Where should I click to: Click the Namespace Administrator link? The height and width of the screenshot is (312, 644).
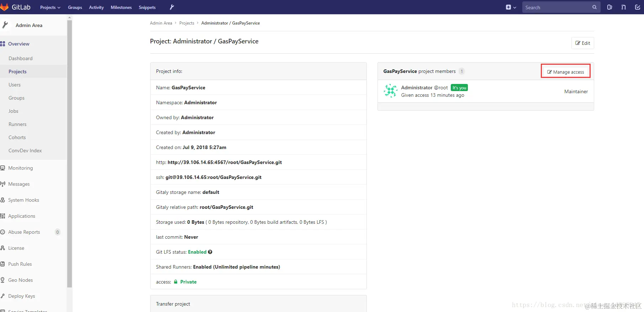coord(201,102)
